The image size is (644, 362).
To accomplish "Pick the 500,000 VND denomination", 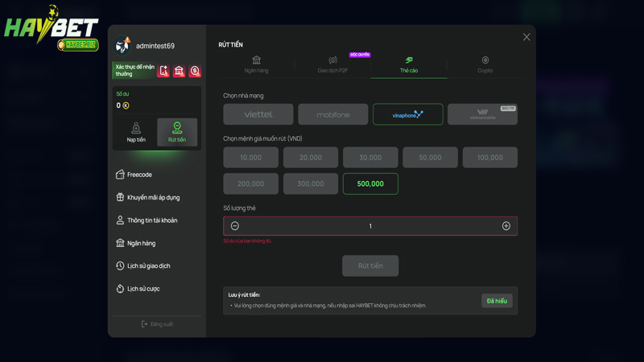I will pos(370,183).
